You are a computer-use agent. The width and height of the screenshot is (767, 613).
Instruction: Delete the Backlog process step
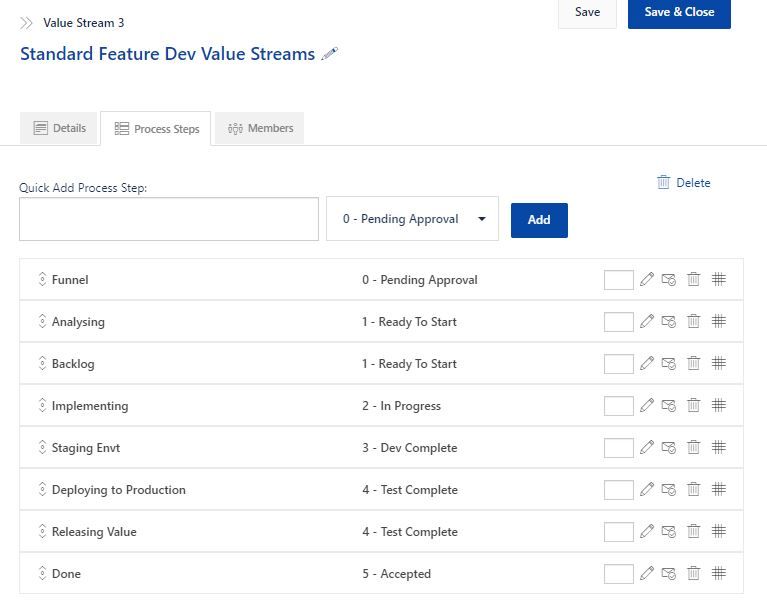[693, 363]
